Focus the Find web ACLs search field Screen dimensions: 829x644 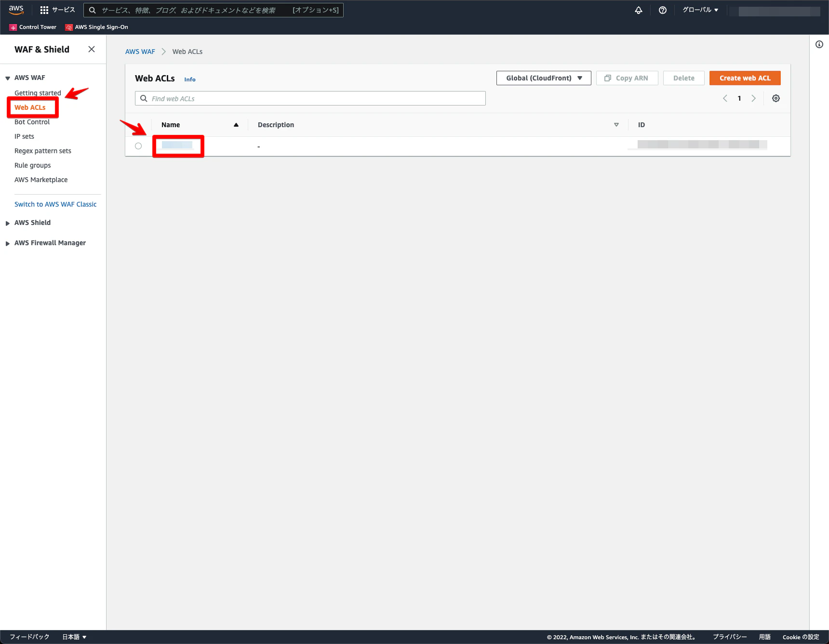click(x=310, y=98)
